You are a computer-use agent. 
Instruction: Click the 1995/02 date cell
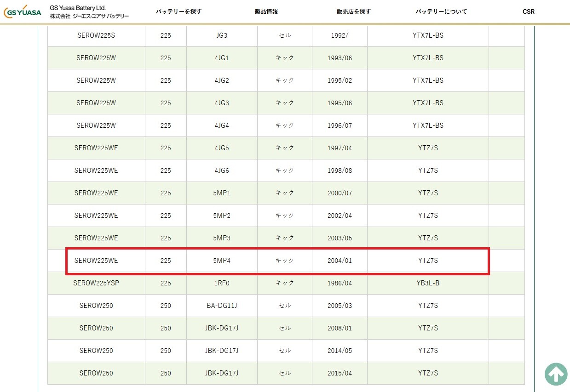click(x=340, y=80)
